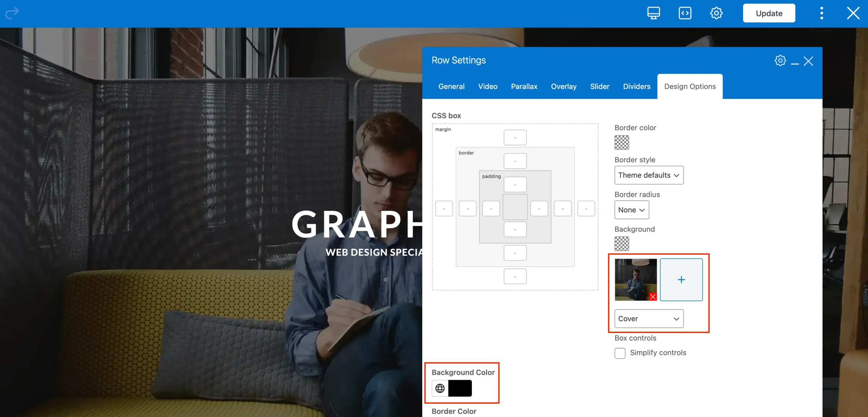
Task: Switch to the Dividers tab
Action: click(636, 86)
